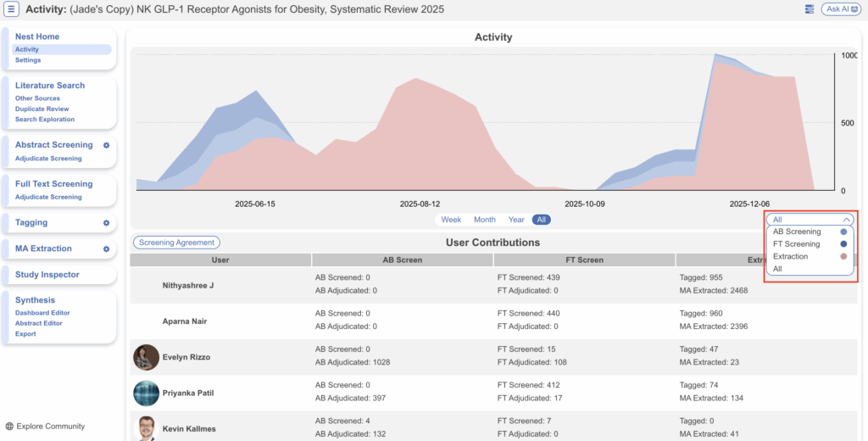
Task: Switch chart range to Month
Action: (485, 220)
